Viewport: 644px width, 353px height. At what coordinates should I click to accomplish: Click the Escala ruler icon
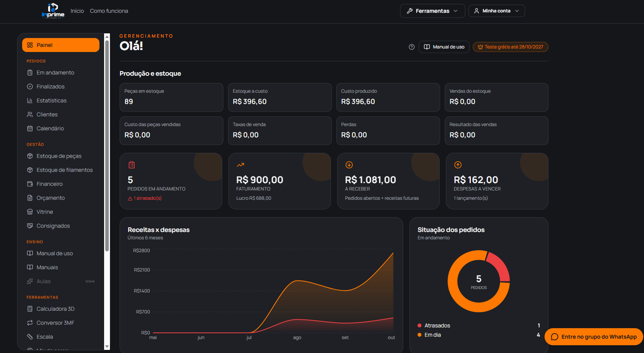pyautogui.click(x=30, y=337)
